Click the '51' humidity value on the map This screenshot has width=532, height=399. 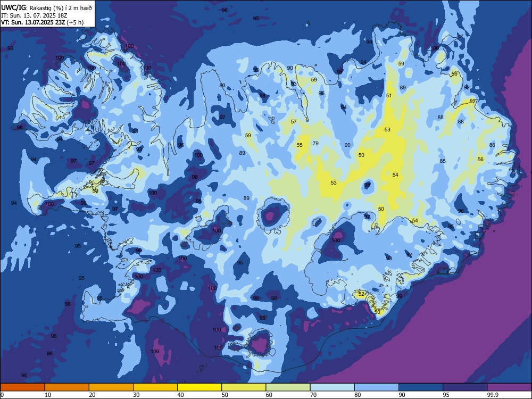[x=389, y=96]
